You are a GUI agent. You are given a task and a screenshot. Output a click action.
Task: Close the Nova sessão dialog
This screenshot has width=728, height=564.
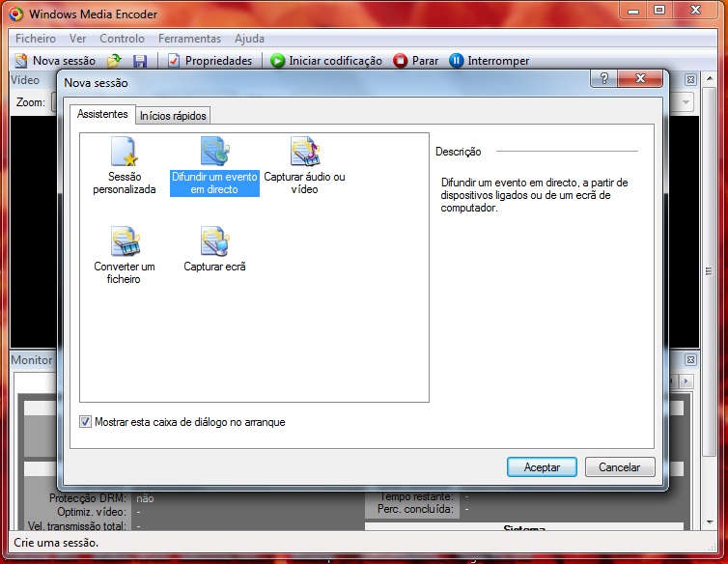tap(640, 78)
